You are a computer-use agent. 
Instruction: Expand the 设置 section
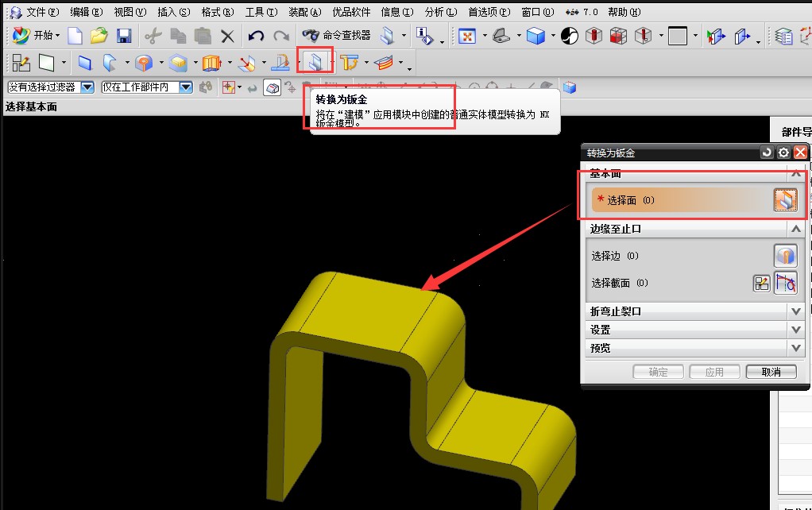(695, 330)
